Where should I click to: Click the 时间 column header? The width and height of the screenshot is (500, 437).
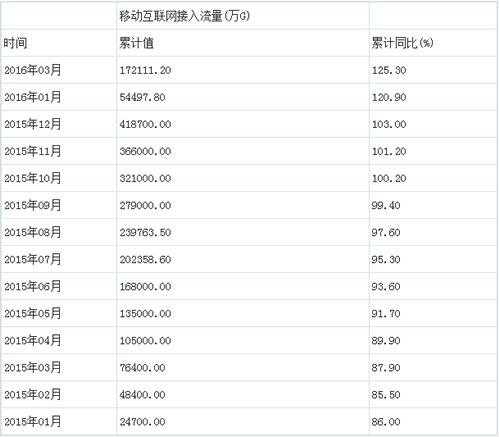point(15,43)
